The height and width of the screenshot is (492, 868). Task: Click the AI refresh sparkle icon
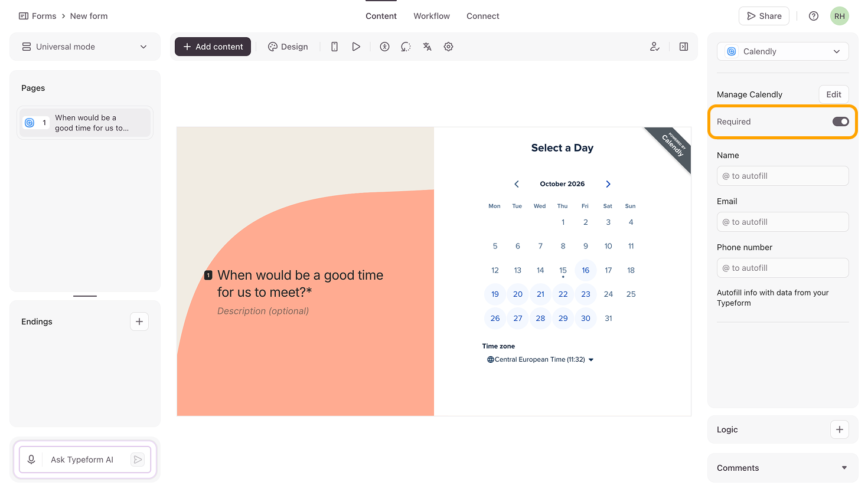pos(406,47)
